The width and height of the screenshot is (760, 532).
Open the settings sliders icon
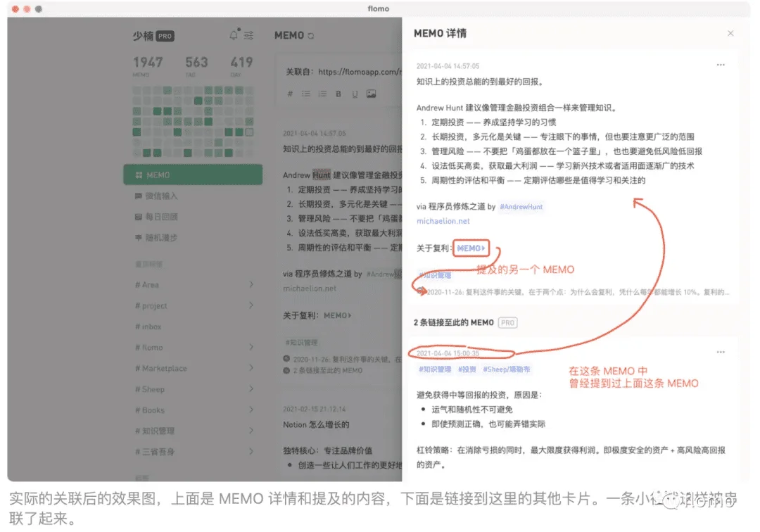point(248,35)
